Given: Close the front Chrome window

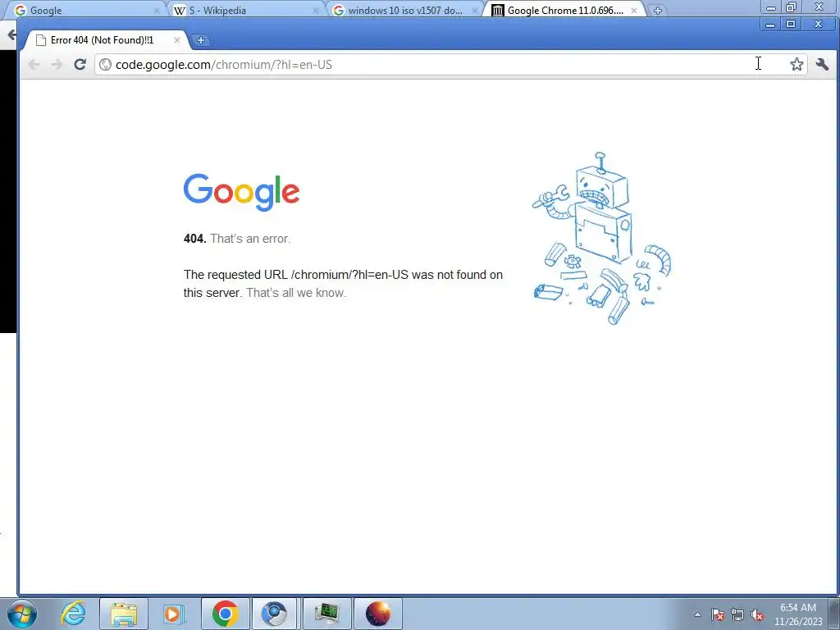Looking at the screenshot, I should [x=818, y=24].
